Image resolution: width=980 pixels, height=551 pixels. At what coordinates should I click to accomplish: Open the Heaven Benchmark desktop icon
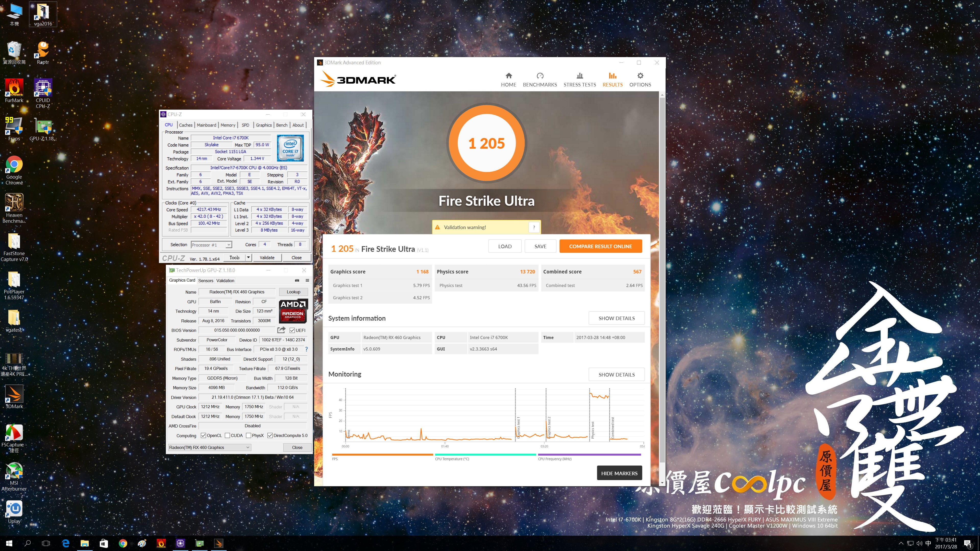click(x=14, y=208)
